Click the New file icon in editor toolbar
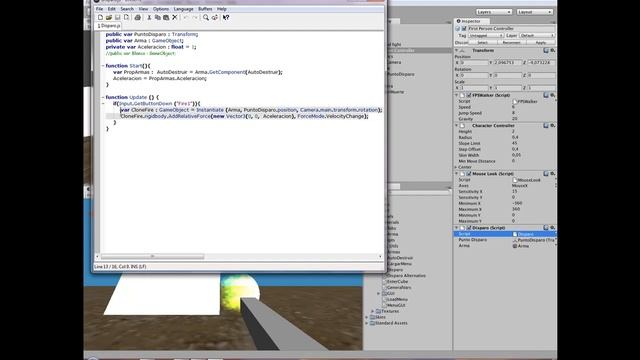Image resolution: width=640 pixels, height=360 pixels. click(x=100, y=18)
